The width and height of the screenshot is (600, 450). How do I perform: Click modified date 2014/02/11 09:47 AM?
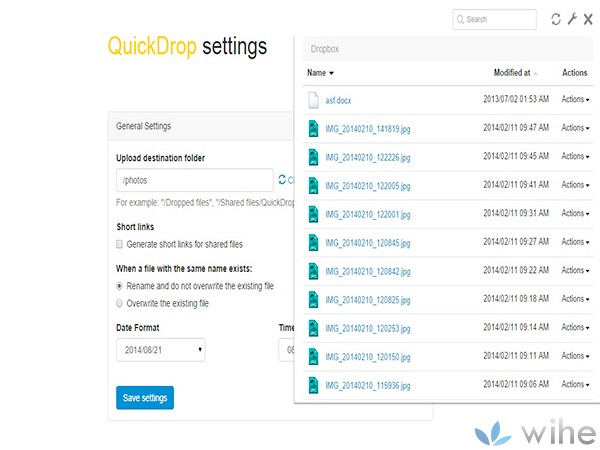[516, 128]
